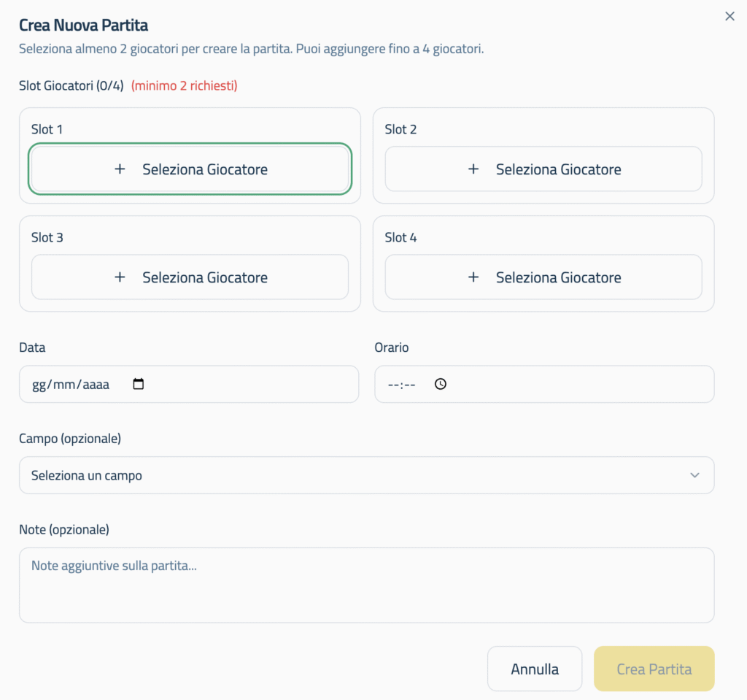Click the plus icon in Slot 1
Screen dimensions: 747x700
point(120,169)
